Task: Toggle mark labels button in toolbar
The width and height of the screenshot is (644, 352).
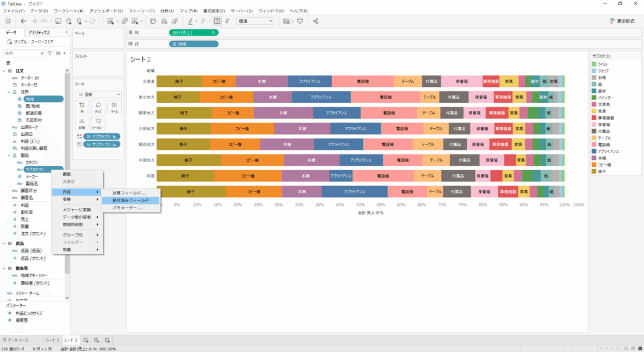Action: [x=217, y=21]
